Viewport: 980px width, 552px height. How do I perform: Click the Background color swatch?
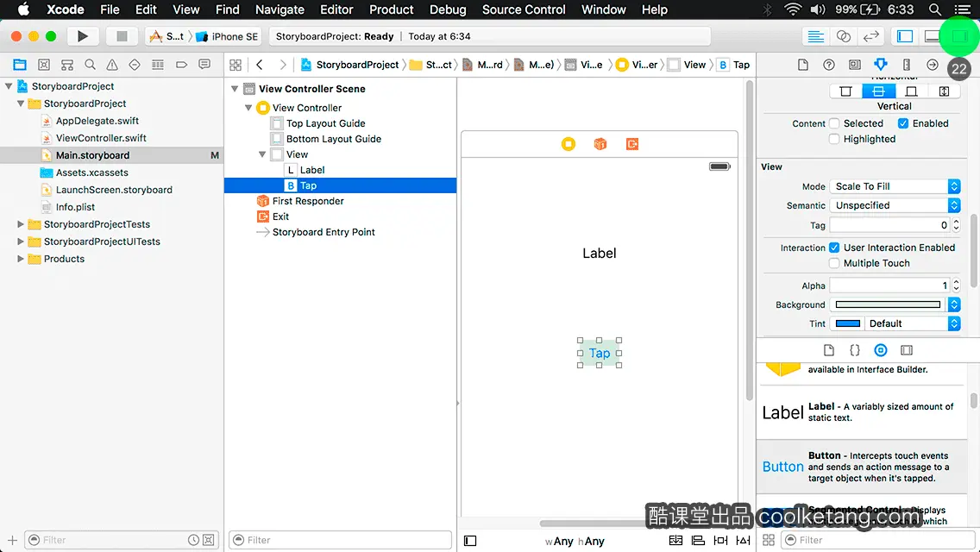(888, 304)
